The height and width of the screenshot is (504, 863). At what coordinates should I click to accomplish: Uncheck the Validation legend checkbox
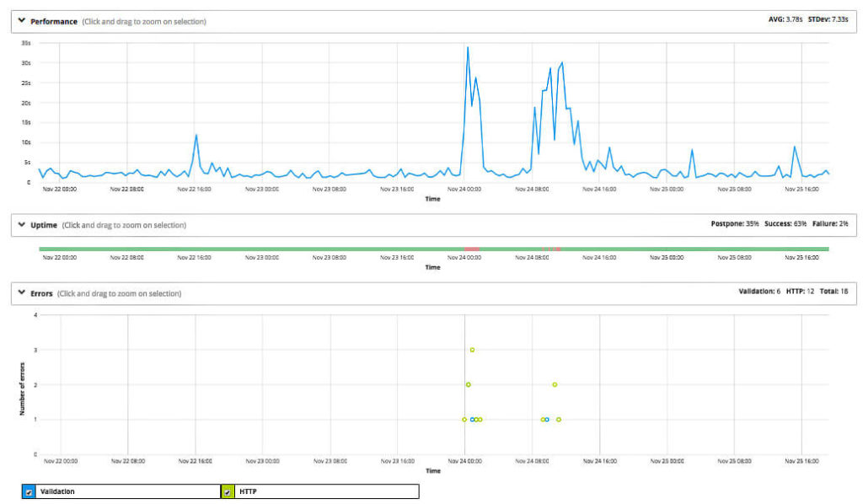(29, 492)
